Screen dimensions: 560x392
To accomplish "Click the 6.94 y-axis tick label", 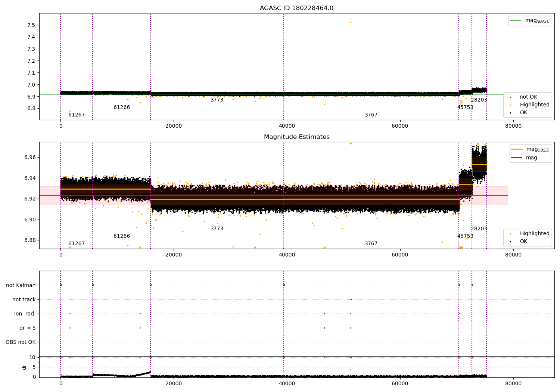I will point(30,178).
